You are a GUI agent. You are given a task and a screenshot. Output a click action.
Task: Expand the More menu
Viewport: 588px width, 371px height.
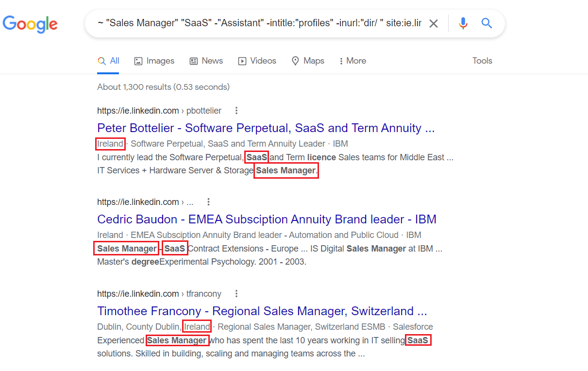(353, 61)
